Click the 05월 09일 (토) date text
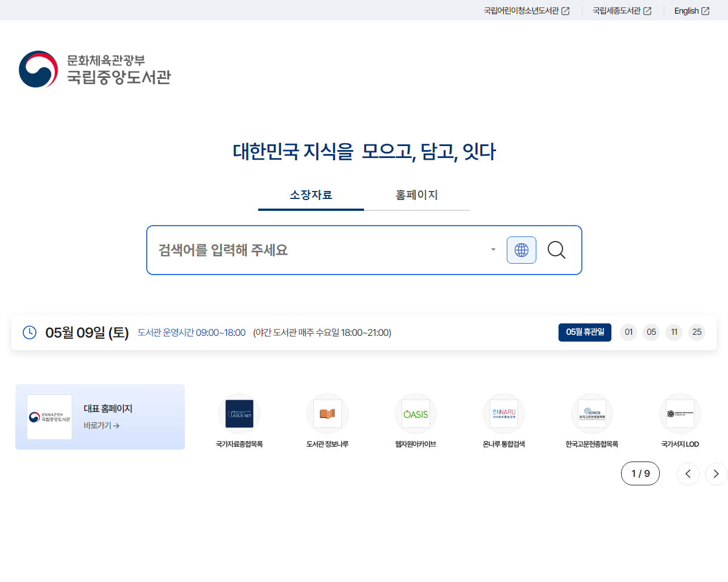Image resolution: width=728 pixels, height=582 pixels. coord(87,332)
